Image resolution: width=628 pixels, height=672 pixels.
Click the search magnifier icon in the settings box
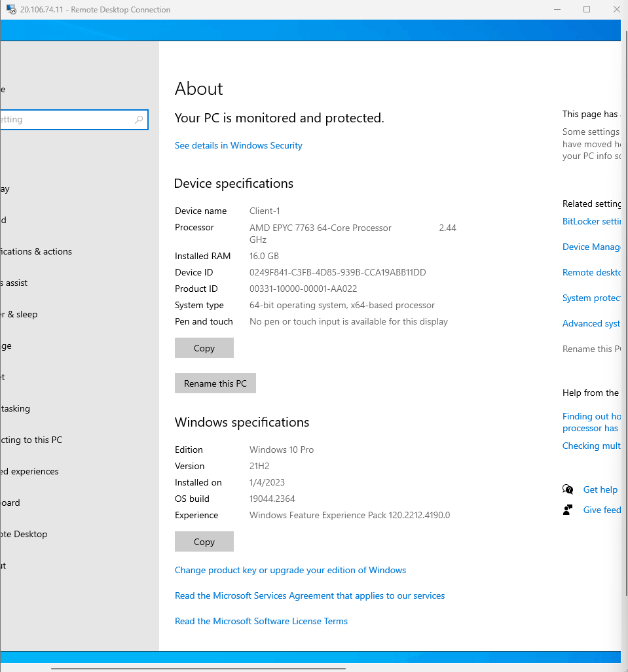pos(139,120)
